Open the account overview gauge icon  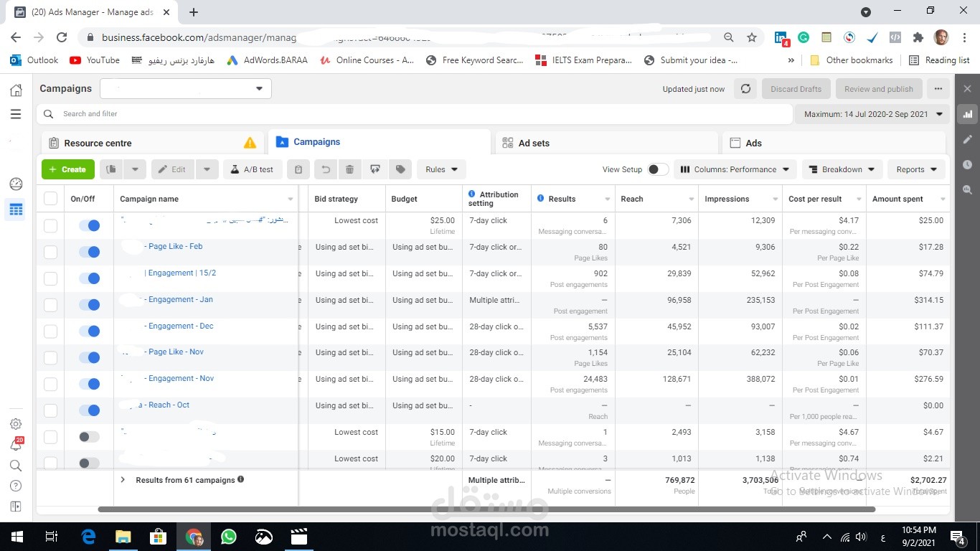pos(16,184)
